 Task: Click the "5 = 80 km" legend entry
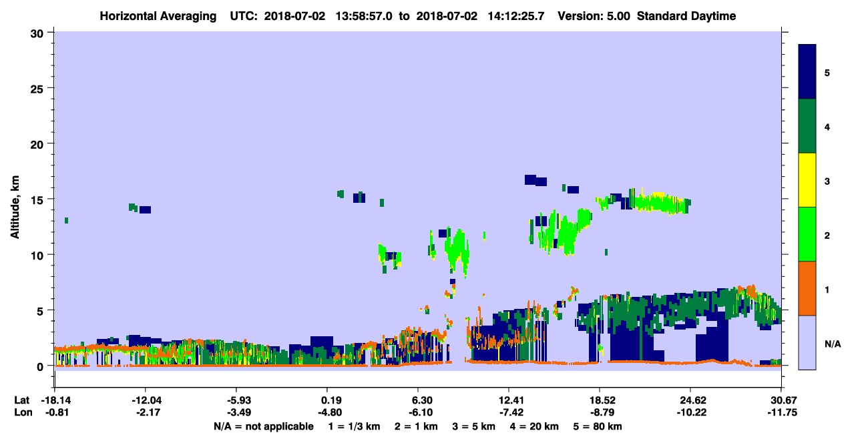[x=598, y=426]
